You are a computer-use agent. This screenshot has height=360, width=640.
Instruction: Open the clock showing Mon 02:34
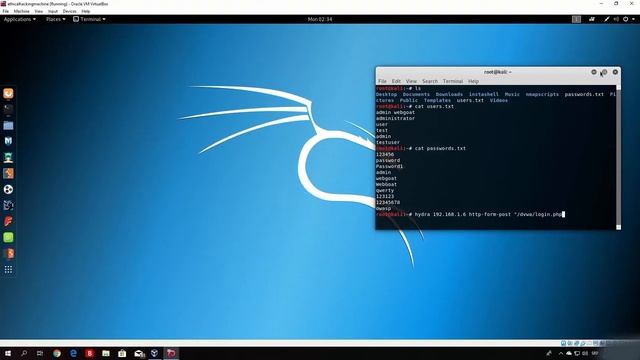(320, 19)
